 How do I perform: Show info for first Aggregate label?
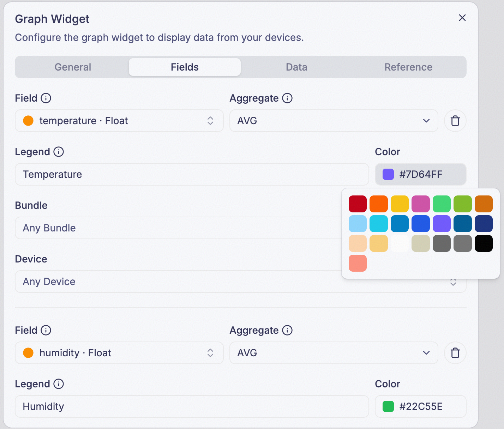(287, 98)
